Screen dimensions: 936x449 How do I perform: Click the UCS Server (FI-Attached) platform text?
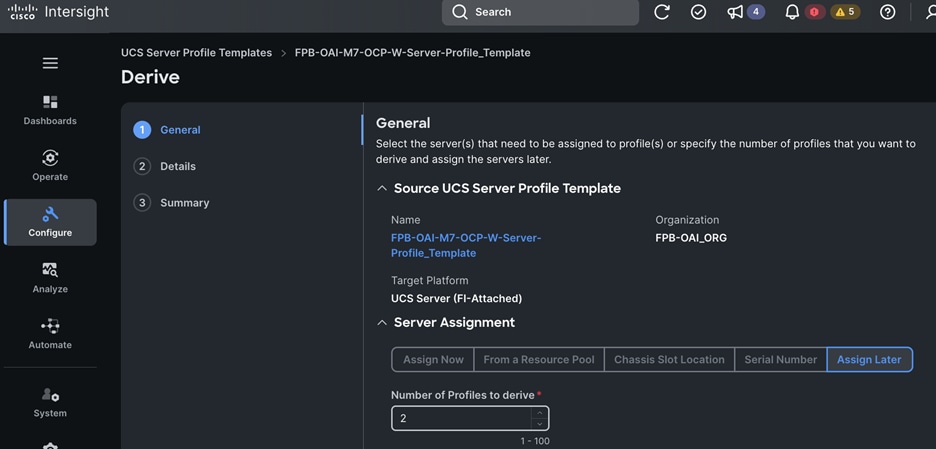(456, 298)
